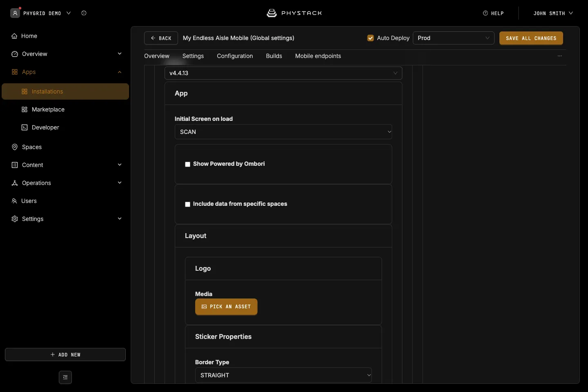Click the Help question mark icon

[486, 13]
